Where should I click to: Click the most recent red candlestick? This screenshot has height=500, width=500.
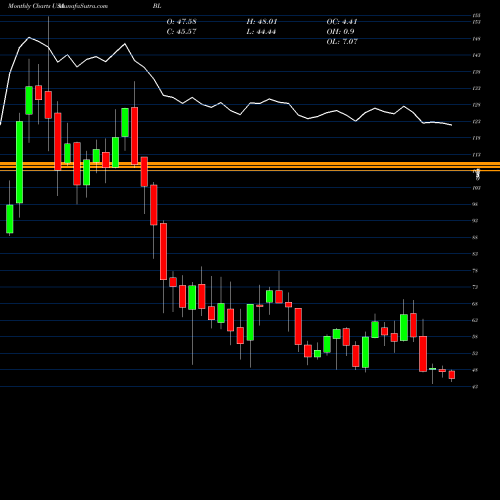click(452, 375)
